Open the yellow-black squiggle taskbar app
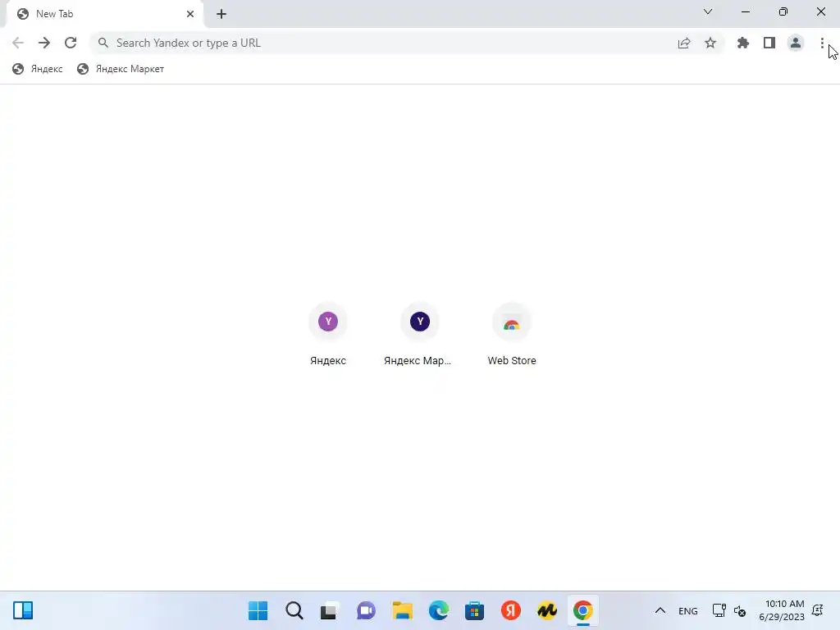Image resolution: width=840 pixels, height=630 pixels. [547, 610]
